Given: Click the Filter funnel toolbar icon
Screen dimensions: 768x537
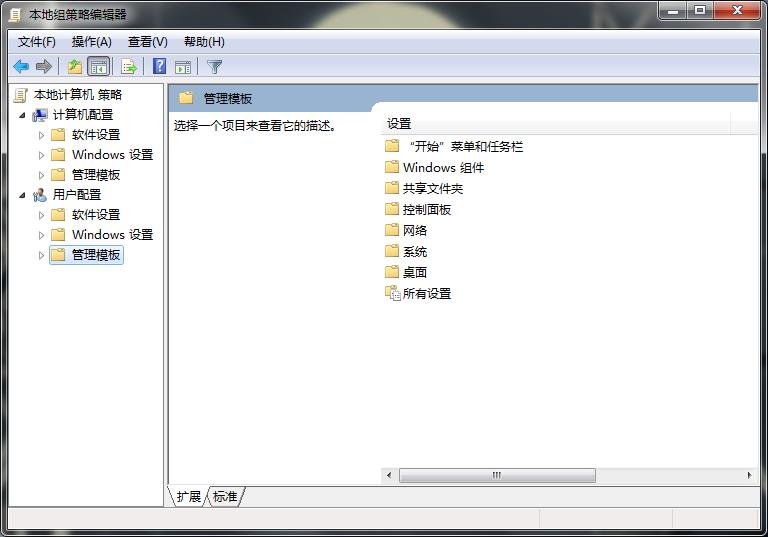Looking at the screenshot, I should (x=215, y=67).
